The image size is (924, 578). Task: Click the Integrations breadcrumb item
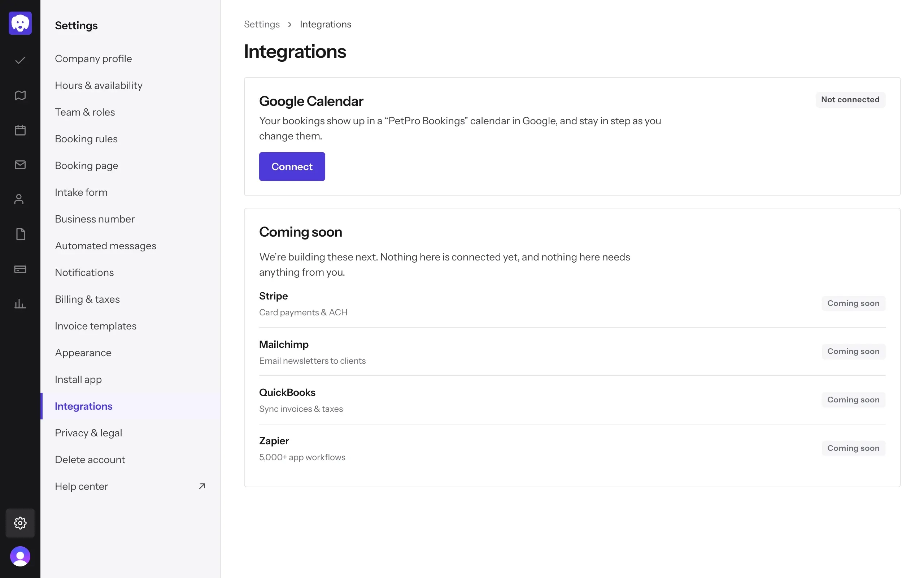pyautogui.click(x=325, y=24)
